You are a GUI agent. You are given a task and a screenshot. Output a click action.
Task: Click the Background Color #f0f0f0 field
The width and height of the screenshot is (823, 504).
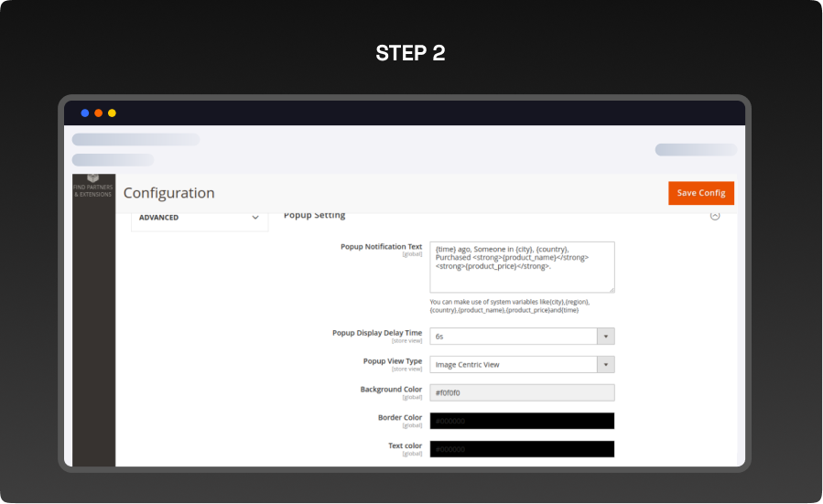(x=522, y=392)
